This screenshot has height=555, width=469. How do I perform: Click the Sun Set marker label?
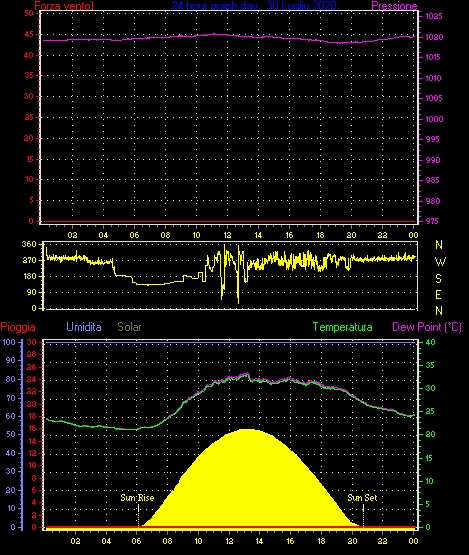(362, 498)
